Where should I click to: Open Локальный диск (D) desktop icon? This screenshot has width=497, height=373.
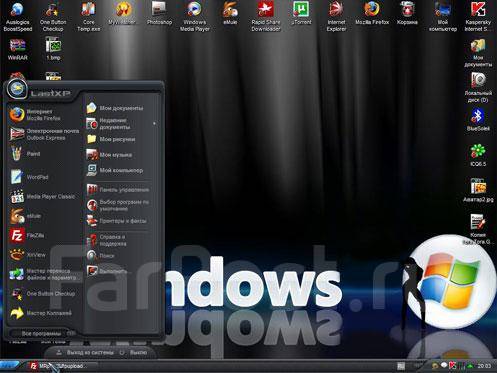(x=478, y=88)
